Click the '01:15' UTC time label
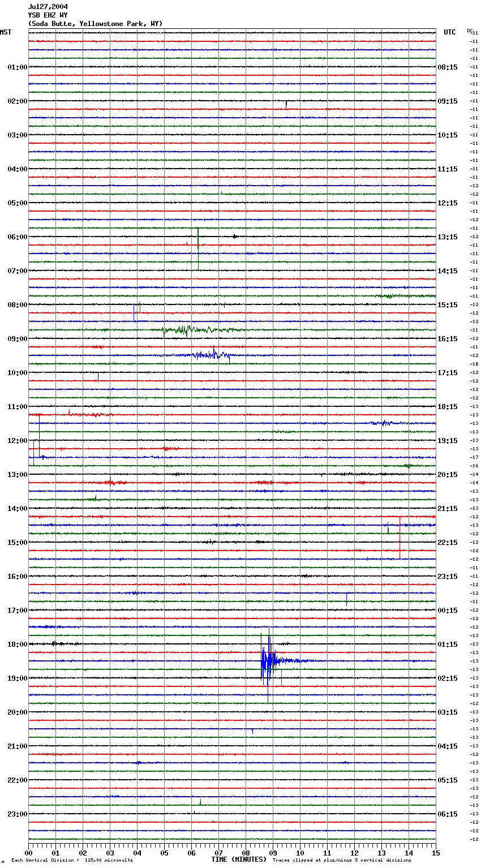This screenshot has height=868, width=481. pyautogui.click(x=448, y=644)
